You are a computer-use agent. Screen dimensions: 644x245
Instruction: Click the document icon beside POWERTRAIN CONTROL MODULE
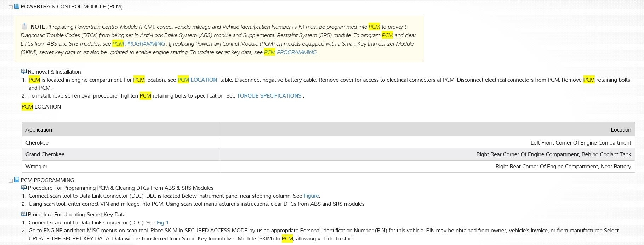17,6
